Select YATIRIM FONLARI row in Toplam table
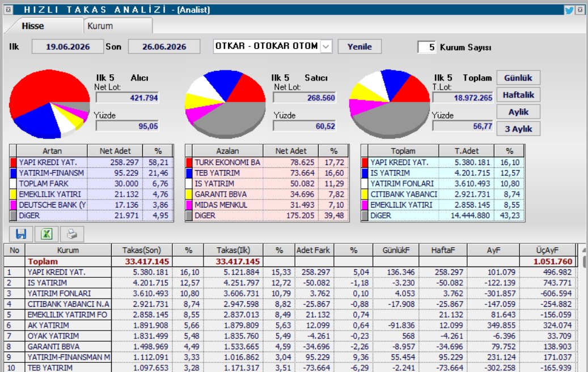The width and height of the screenshot is (588, 372). click(442, 184)
